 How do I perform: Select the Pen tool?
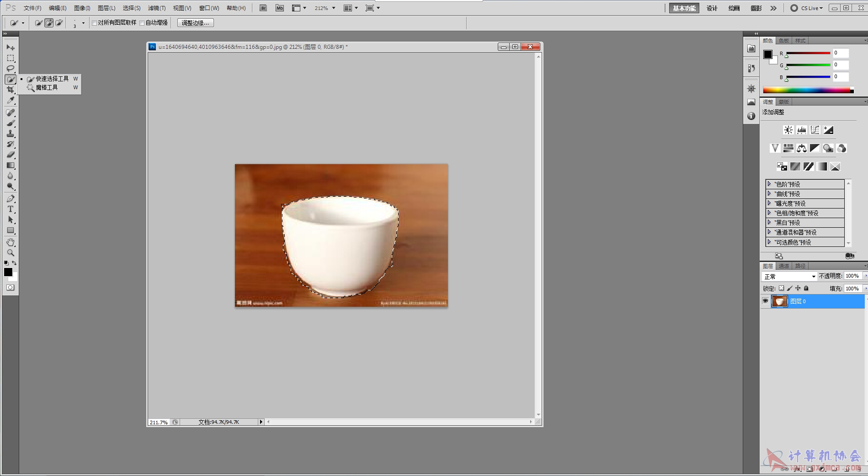11,198
